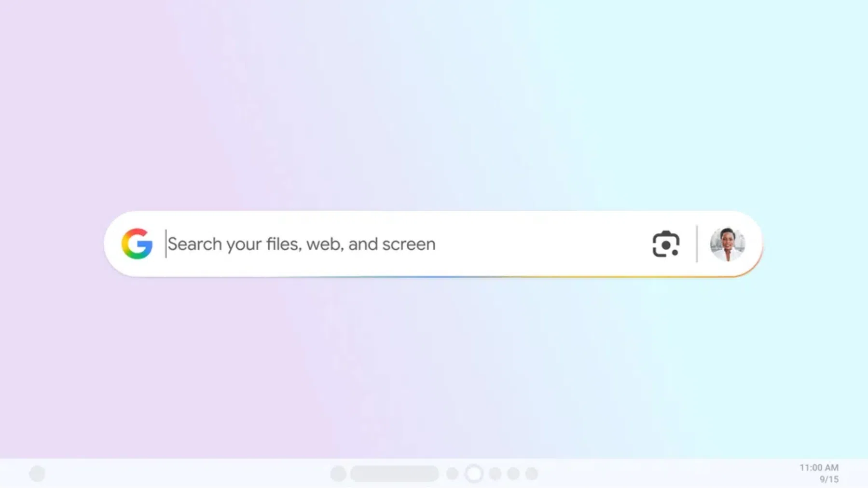
Task: Select the small circle icon right after the pill
Action: point(452,474)
